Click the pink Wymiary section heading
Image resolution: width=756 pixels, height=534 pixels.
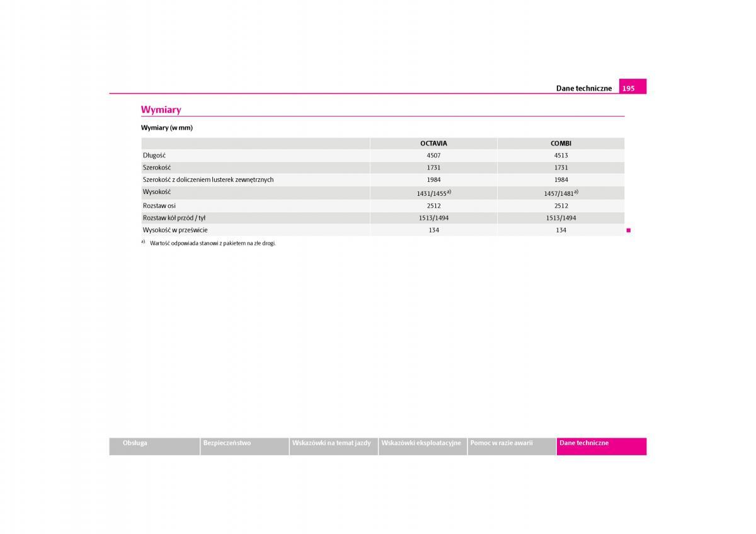tap(161, 110)
